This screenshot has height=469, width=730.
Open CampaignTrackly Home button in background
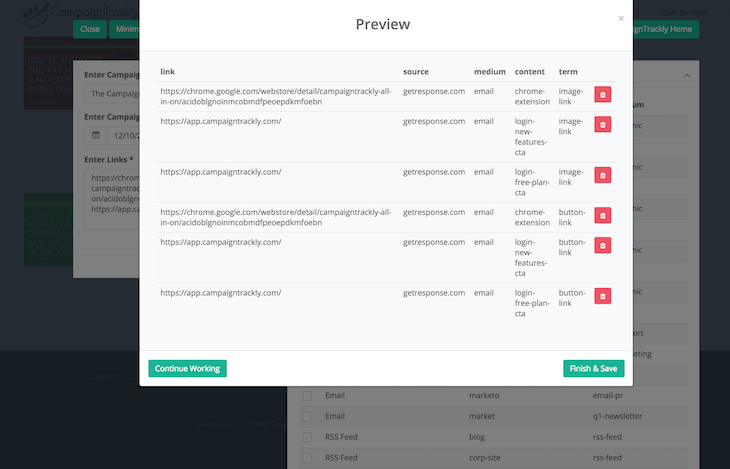pos(665,29)
